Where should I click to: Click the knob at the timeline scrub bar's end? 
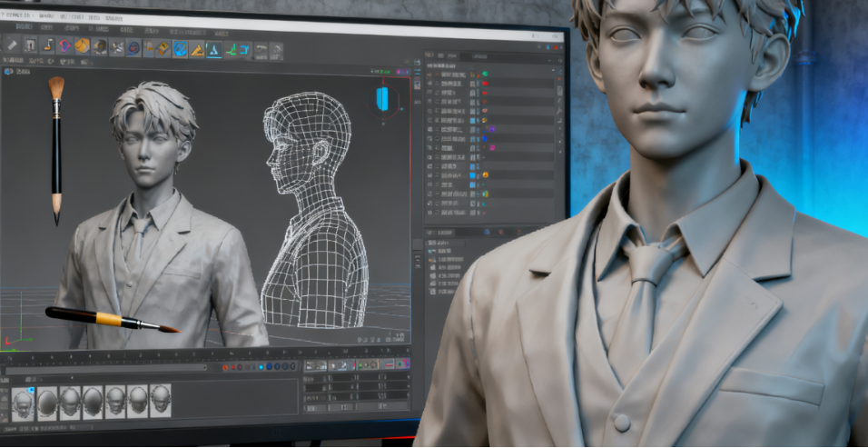tap(205, 367)
